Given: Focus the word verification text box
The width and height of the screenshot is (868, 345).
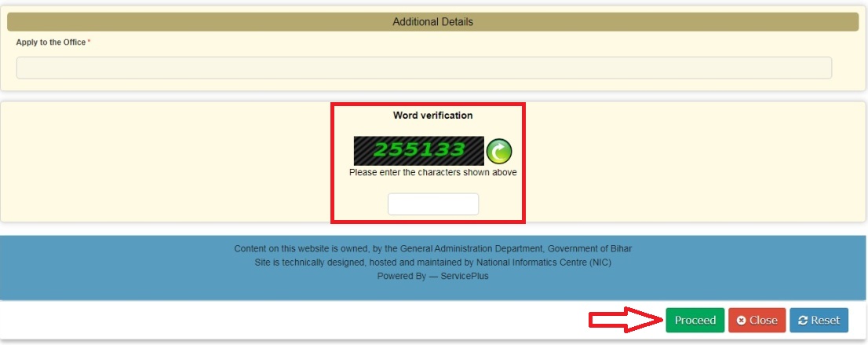Looking at the screenshot, I should (433, 204).
